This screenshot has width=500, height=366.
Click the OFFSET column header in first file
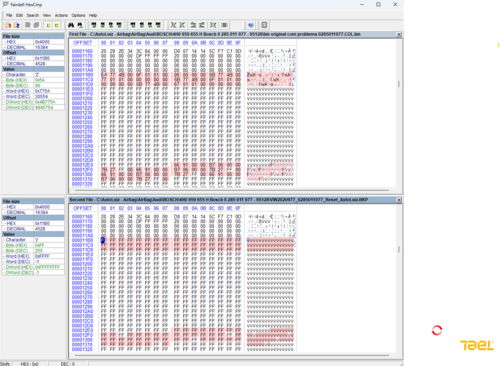[x=82, y=43]
